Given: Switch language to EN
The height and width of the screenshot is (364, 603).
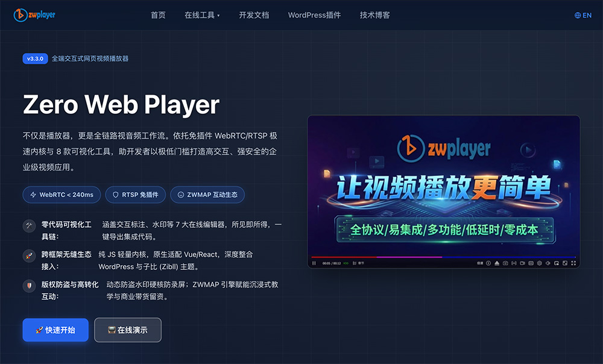Looking at the screenshot, I should (583, 16).
